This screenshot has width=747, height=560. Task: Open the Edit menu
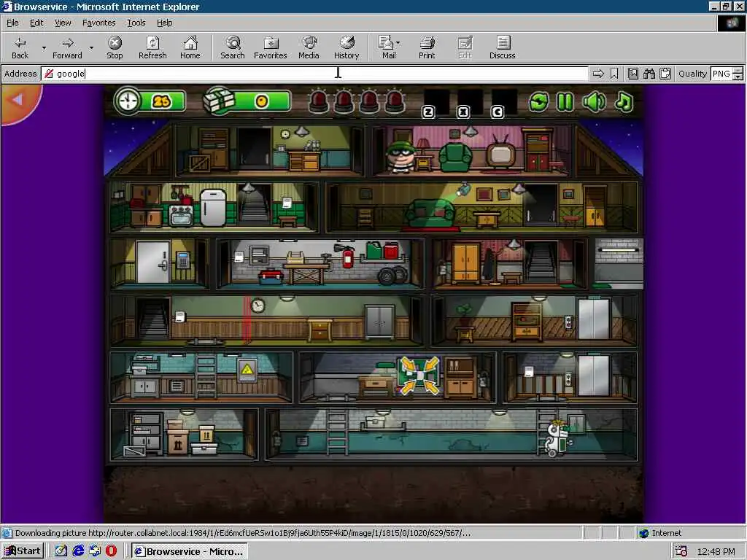click(36, 23)
